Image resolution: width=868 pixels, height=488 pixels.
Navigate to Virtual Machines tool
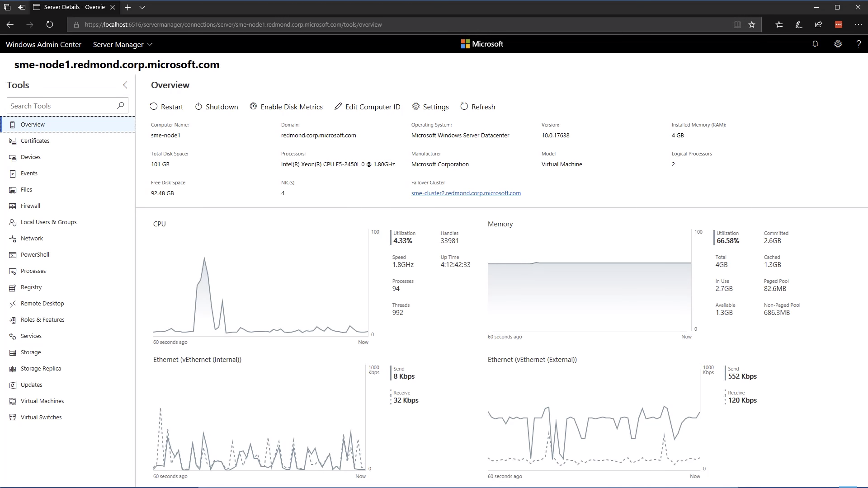[42, 400]
